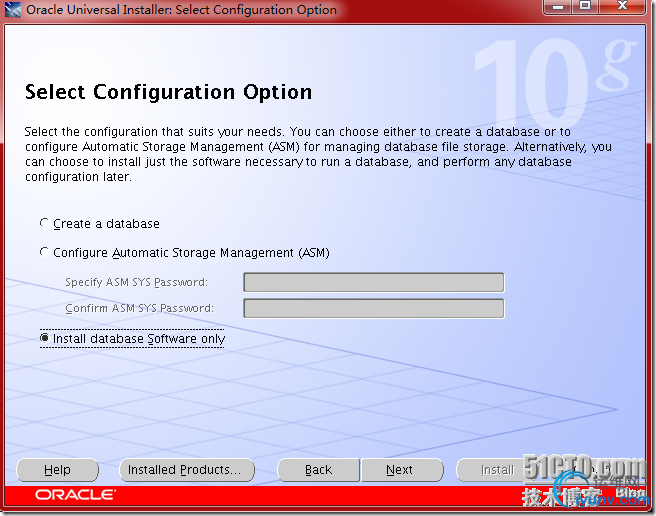Screen dimensions: 656x516
Task: Click the Oracle logo in footer
Action: click(75, 495)
